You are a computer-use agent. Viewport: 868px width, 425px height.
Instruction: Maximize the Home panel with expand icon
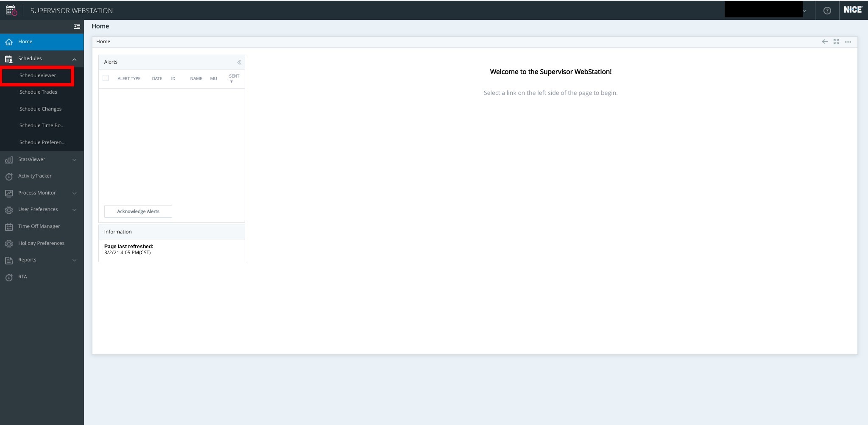click(x=836, y=42)
